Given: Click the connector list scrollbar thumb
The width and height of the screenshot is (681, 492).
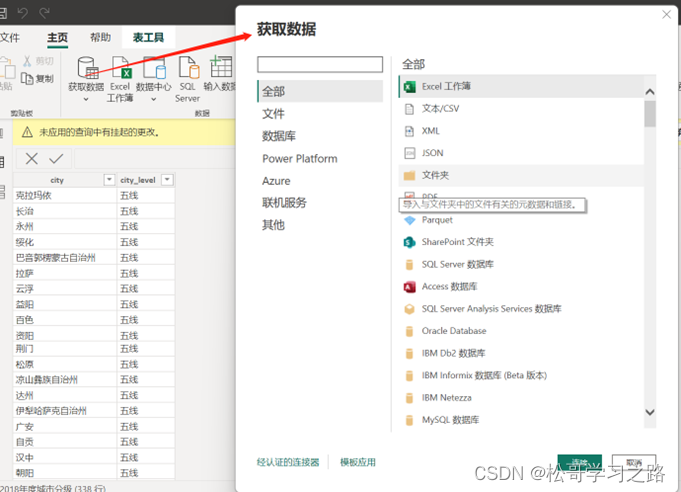Looking at the screenshot, I should click(x=650, y=114).
